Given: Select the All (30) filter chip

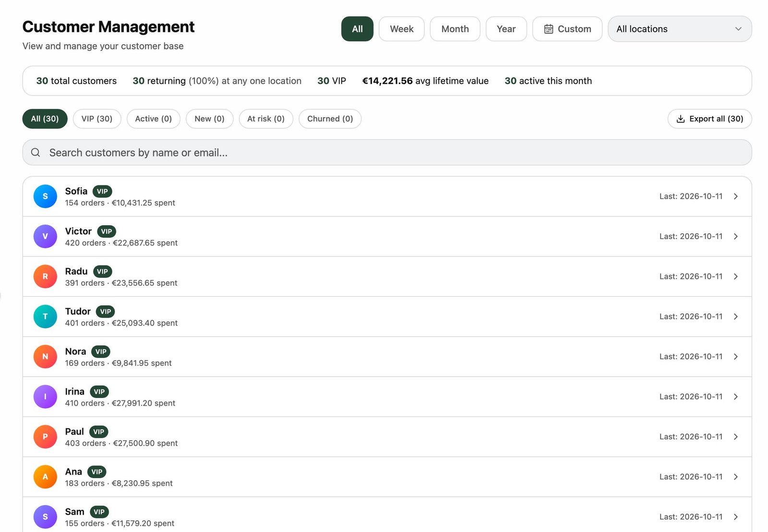Looking at the screenshot, I should coord(45,119).
